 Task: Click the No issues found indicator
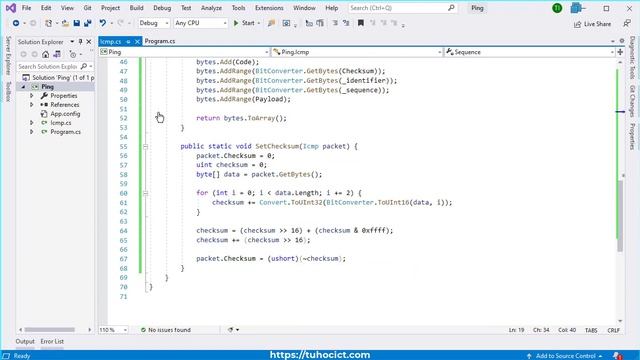pyautogui.click(x=166, y=330)
